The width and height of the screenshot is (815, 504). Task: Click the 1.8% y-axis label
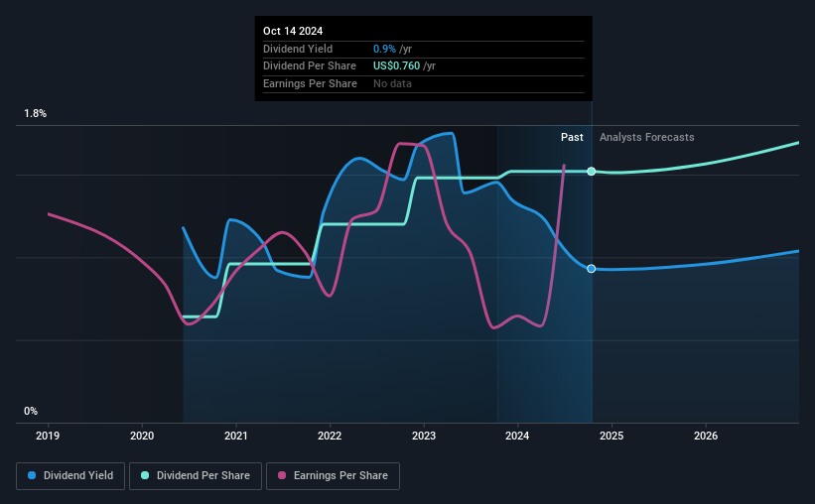click(36, 113)
